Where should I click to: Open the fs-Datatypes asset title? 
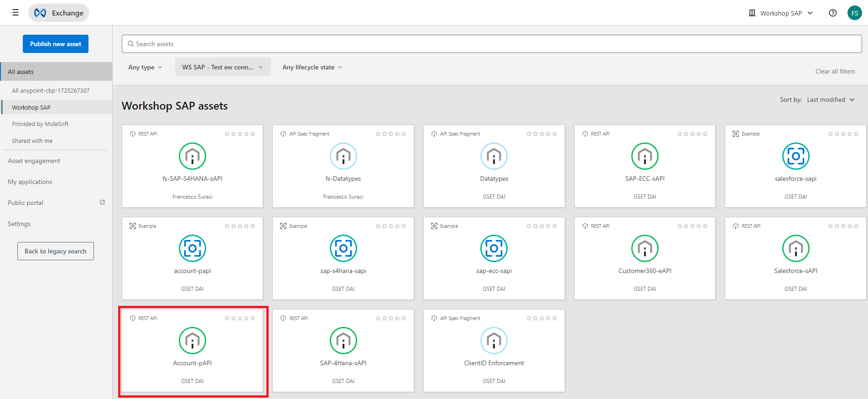tap(343, 178)
